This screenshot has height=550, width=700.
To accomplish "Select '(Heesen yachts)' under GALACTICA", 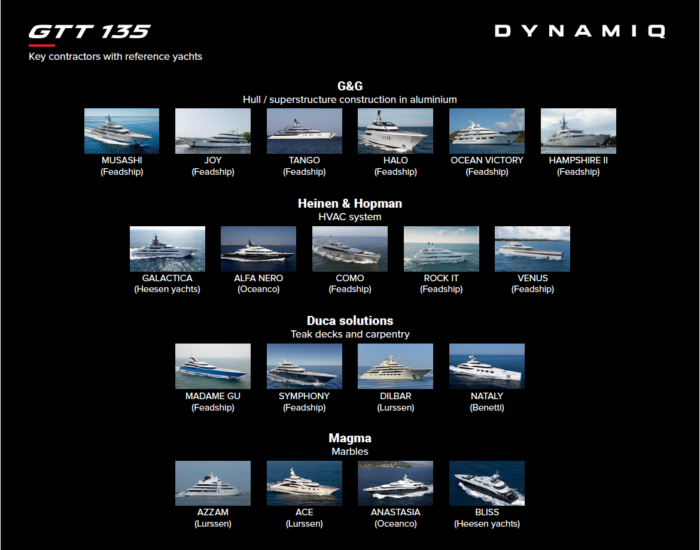I will pos(167,289).
